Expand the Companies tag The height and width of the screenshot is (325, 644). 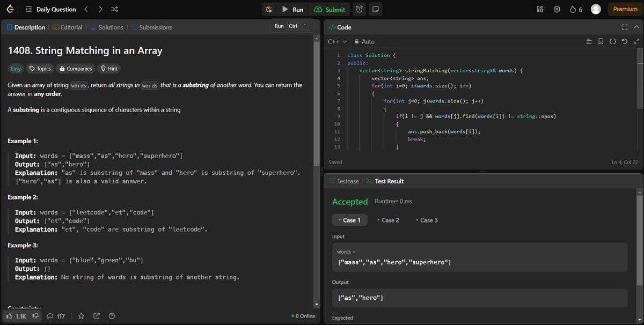pos(76,69)
